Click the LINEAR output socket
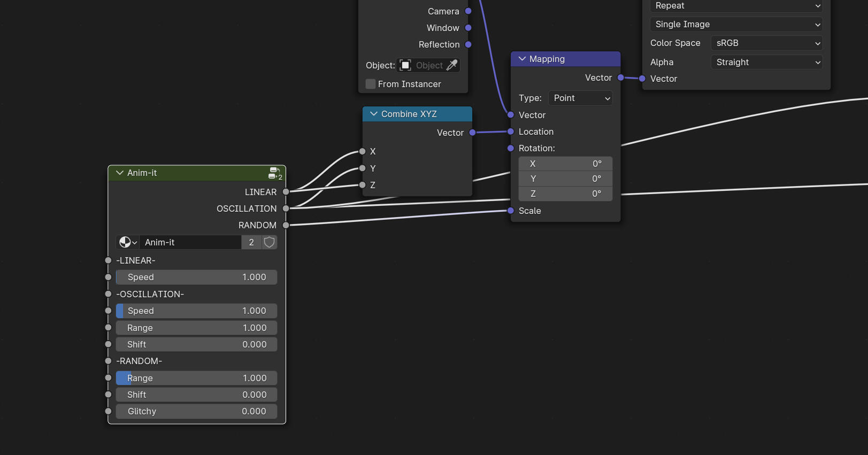Viewport: 868px width, 455px height. coord(286,192)
